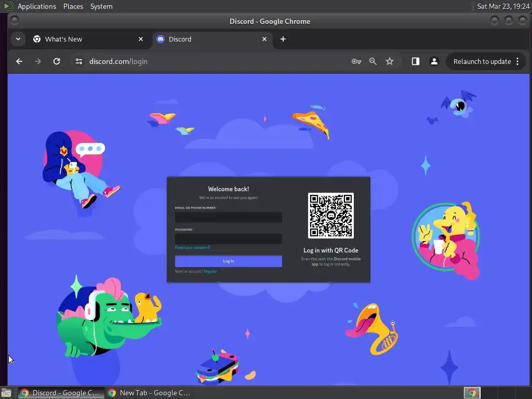The image size is (532, 399).
Task: Click the Log In button
Action: (229, 261)
